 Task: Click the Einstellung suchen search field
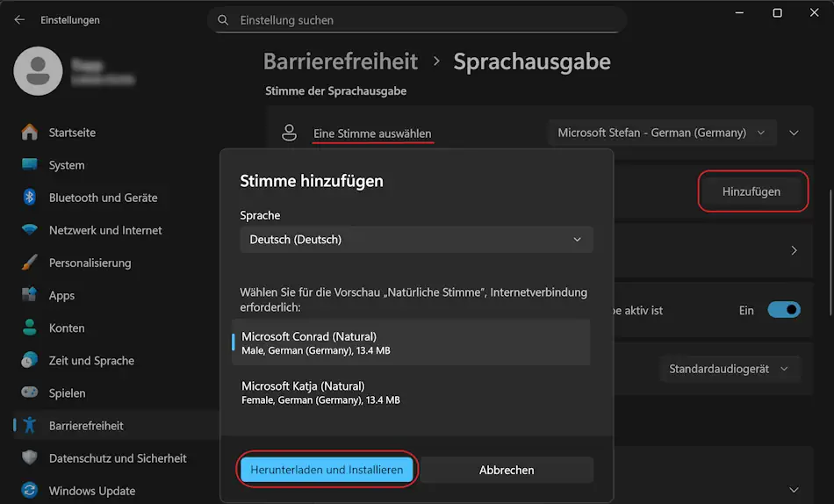click(416, 20)
